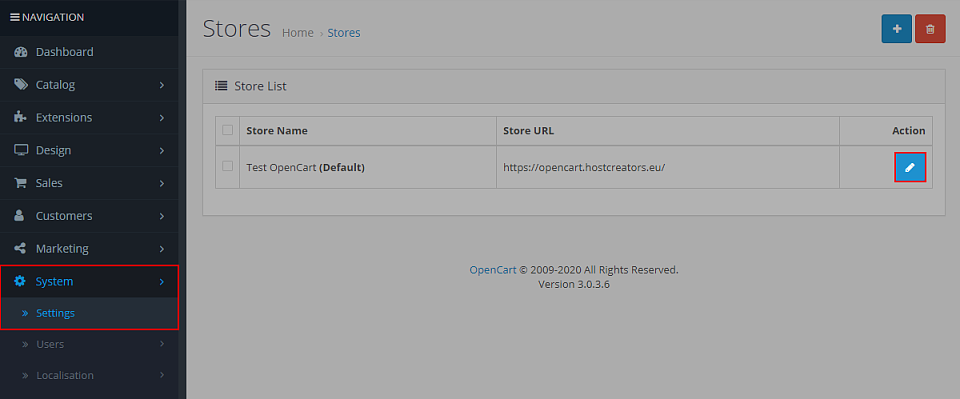
Task: Expand the Users submenu chevron
Action: (162, 344)
